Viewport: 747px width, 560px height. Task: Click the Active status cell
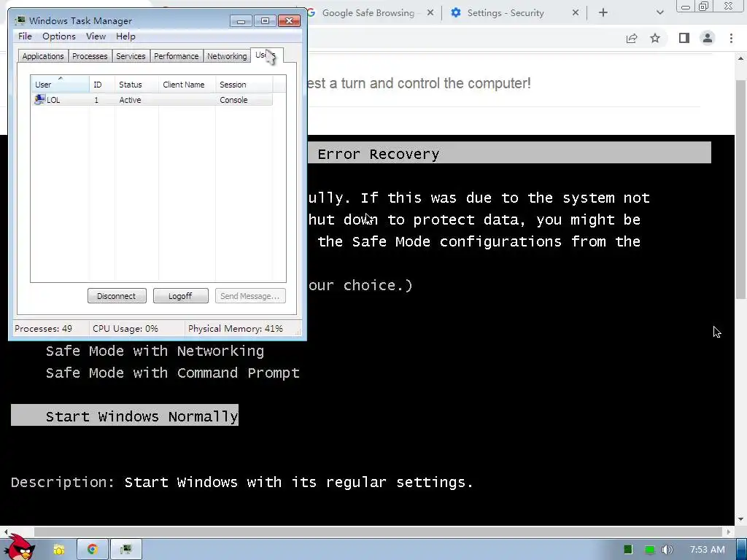tap(130, 100)
